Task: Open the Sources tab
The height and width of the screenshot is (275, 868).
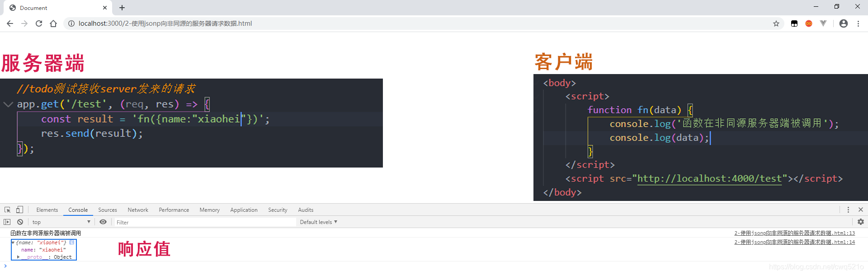Action: pos(108,210)
